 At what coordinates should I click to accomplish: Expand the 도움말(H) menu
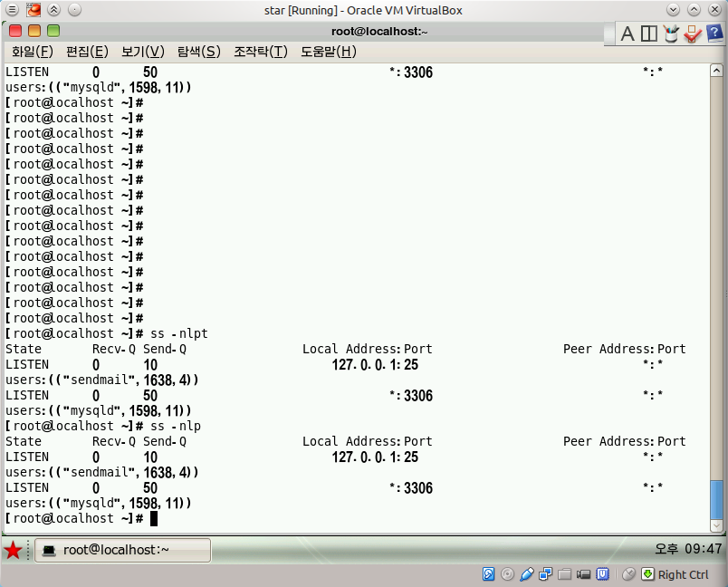[x=329, y=51]
